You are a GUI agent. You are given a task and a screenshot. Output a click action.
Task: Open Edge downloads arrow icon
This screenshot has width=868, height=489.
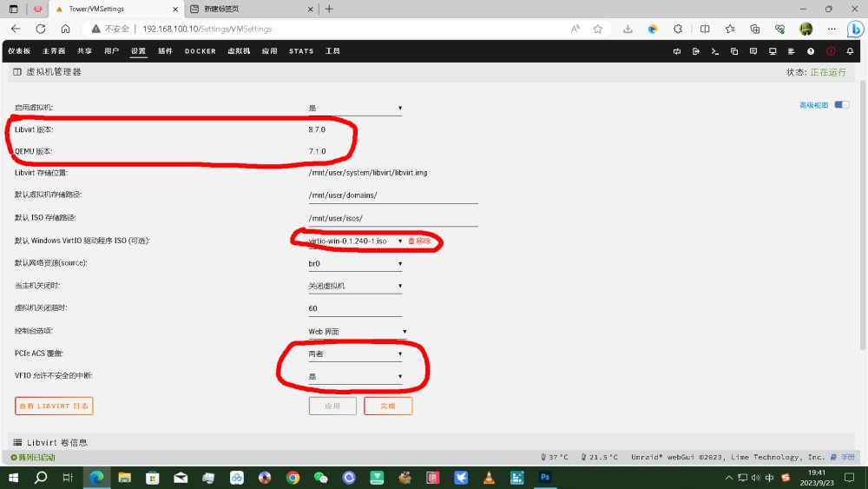(x=628, y=29)
